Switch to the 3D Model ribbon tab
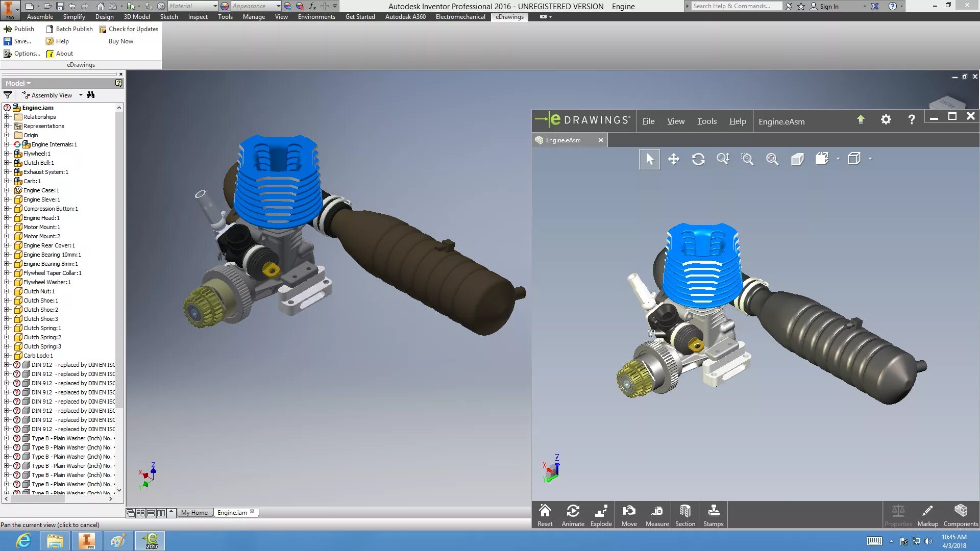Screen dimensions: 980x551 point(137,17)
